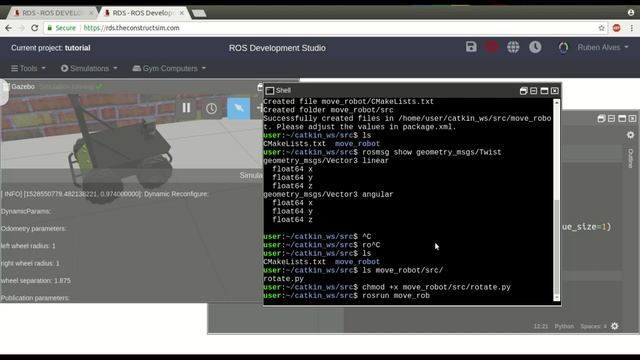The image size is (640, 360).
Task: Click the chmod +x move_robot/src/rotate.py line
Action: [x=387, y=287]
